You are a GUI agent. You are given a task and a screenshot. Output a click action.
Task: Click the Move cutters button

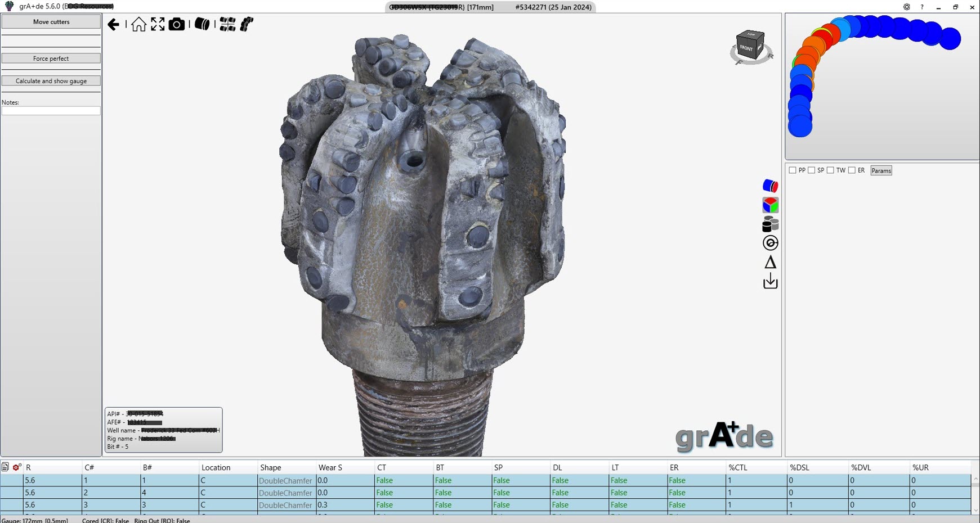pyautogui.click(x=51, y=21)
